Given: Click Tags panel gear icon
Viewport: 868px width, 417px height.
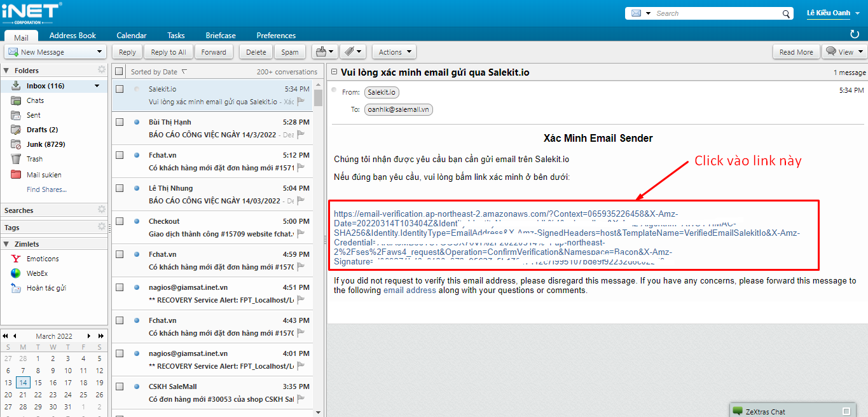Looking at the screenshot, I should 101,227.
